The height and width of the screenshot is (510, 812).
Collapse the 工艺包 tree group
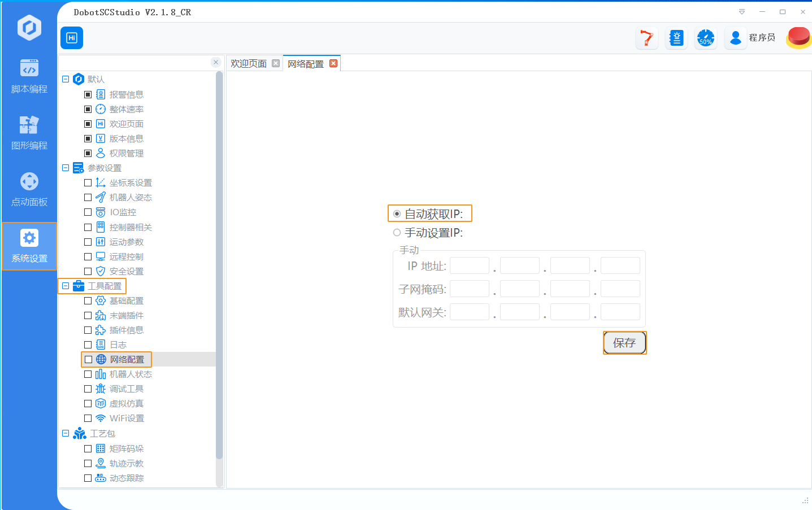(66, 433)
